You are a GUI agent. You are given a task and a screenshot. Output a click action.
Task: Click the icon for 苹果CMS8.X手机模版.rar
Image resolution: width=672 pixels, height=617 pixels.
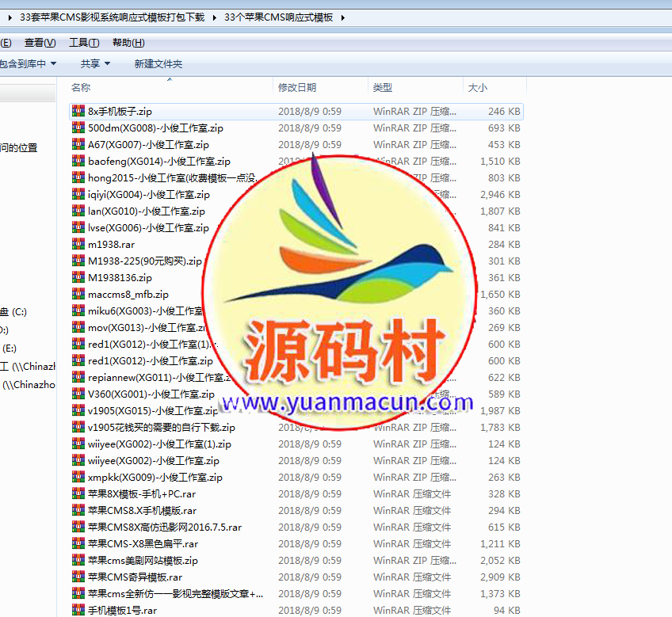coord(78,510)
